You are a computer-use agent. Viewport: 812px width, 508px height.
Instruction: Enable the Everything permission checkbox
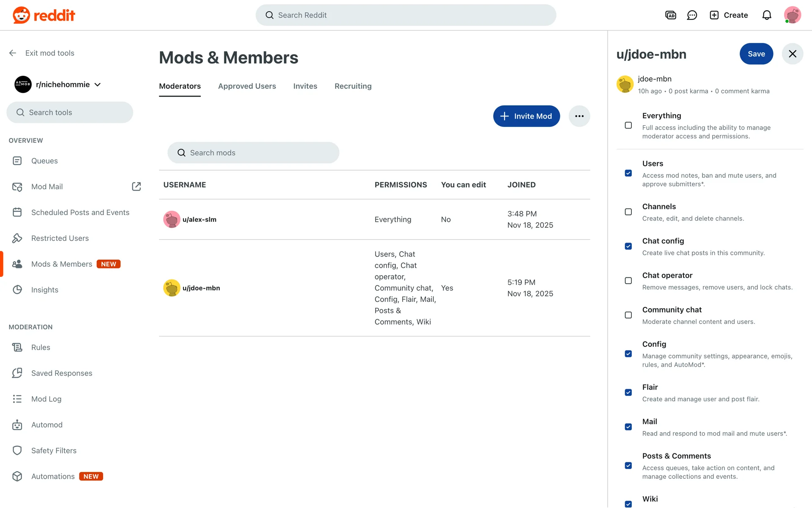pos(628,125)
